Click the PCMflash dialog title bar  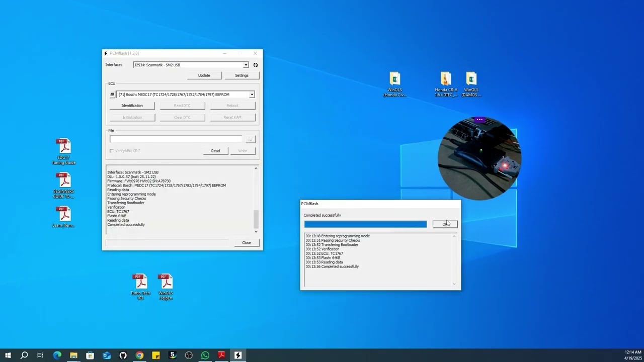click(380, 204)
